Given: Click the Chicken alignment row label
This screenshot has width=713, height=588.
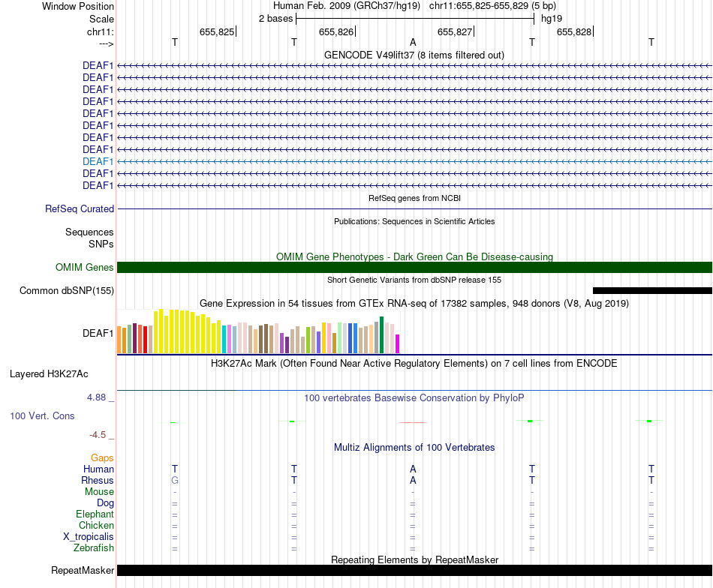Looking at the screenshot, I should (x=96, y=525).
